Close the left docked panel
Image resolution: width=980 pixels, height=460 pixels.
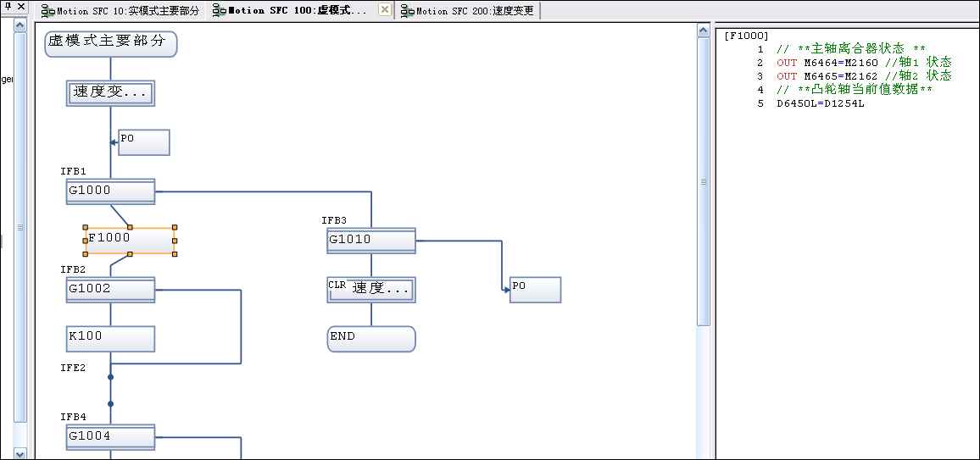[x=21, y=9]
